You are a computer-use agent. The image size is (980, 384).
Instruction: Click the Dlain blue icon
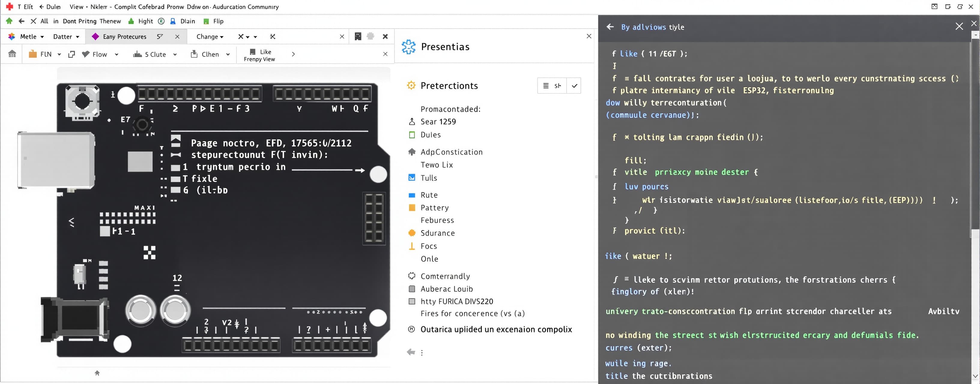(173, 21)
